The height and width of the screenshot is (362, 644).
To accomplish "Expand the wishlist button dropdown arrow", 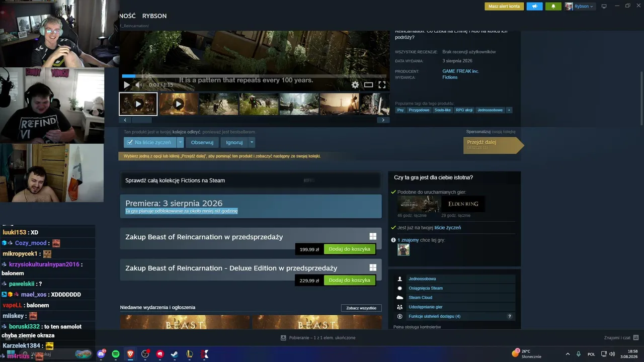I will pyautogui.click(x=181, y=142).
